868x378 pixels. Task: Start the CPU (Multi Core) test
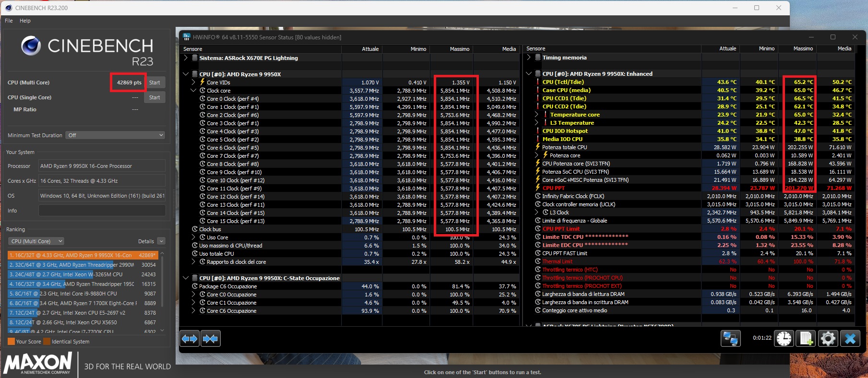155,83
